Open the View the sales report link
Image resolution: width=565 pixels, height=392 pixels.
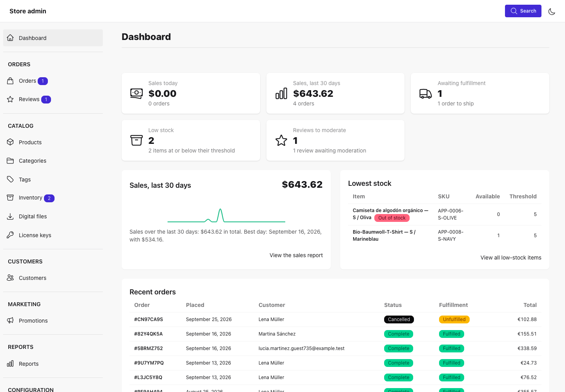pyautogui.click(x=296, y=255)
